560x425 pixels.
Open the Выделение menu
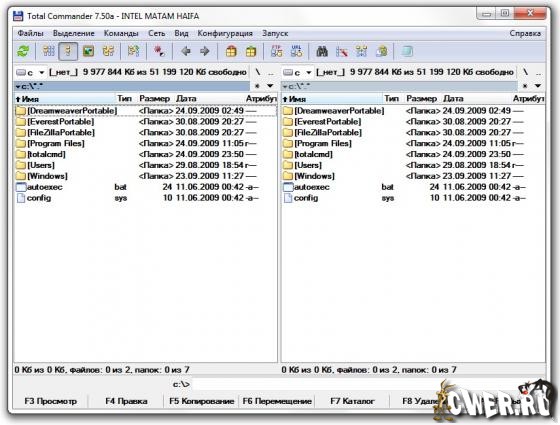(74, 33)
